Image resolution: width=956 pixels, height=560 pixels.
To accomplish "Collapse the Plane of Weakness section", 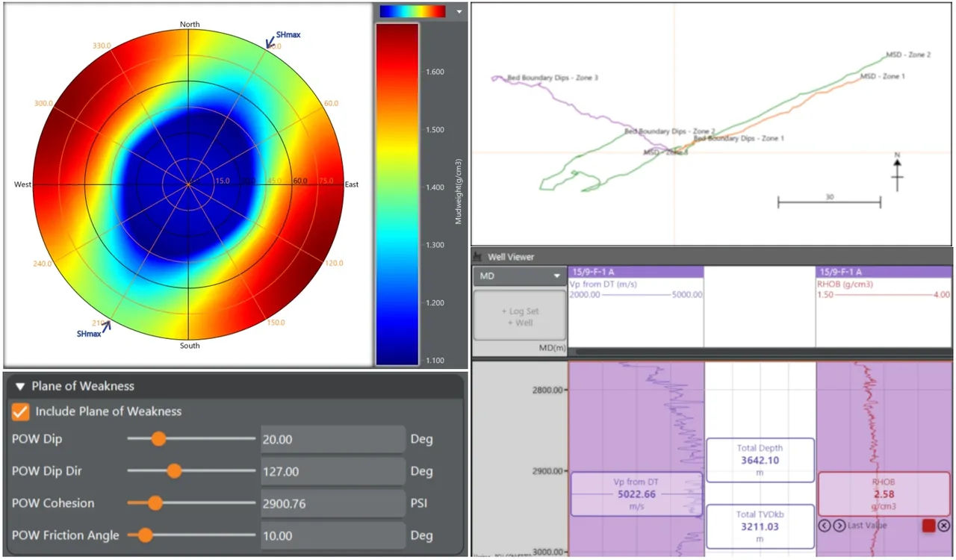I will pos(20,386).
